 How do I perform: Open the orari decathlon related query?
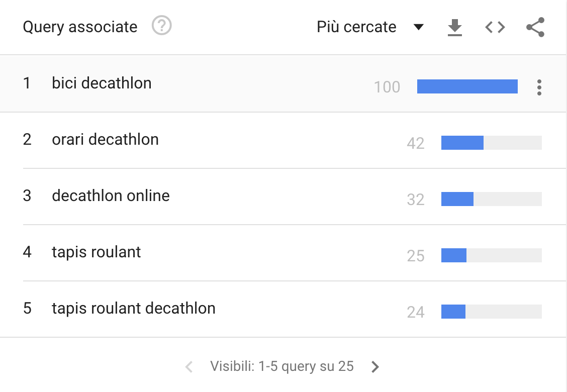click(106, 140)
